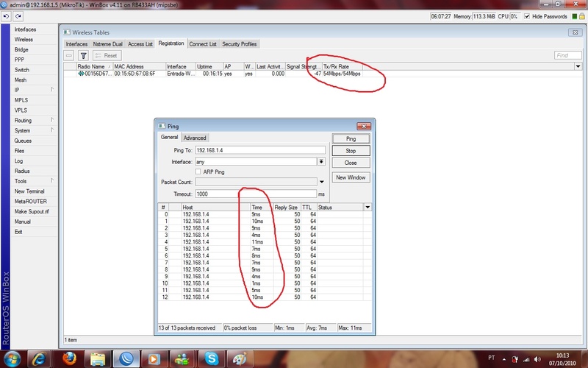
Task: Open the Security Profiles tab
Action: coord(240,44)
